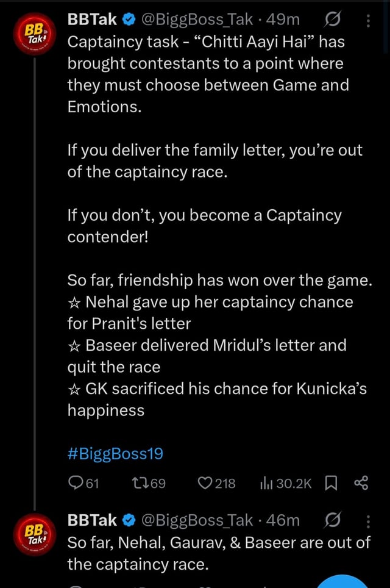This screenshot has width=390, height=588.
Task: Open the tweet about Nehal, Gaurav, & Baseer
Action: (x=218, y=553)
